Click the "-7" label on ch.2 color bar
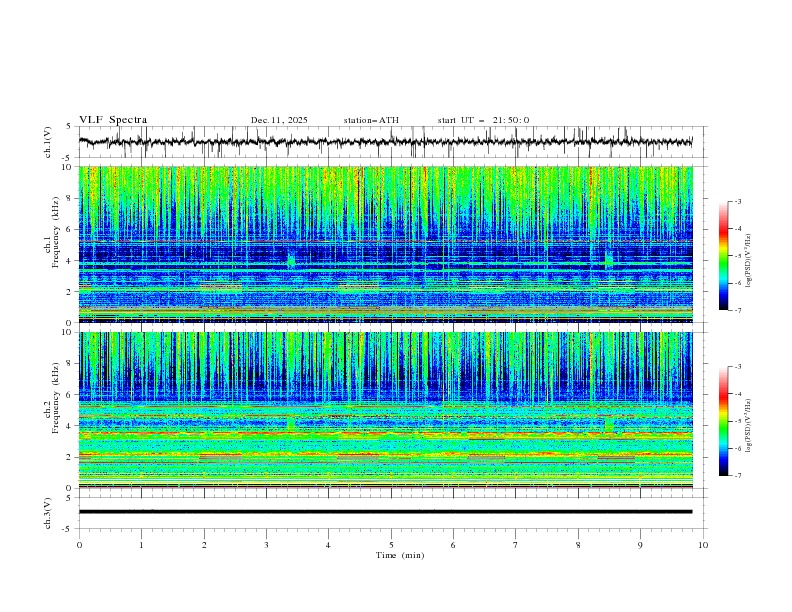Screen dimensions: 792x612 [x=737, y=475]
